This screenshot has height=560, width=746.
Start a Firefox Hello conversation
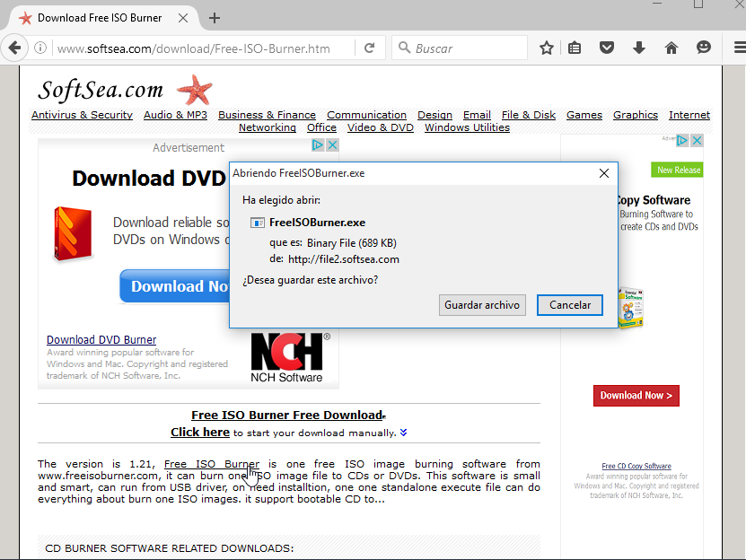703,47
